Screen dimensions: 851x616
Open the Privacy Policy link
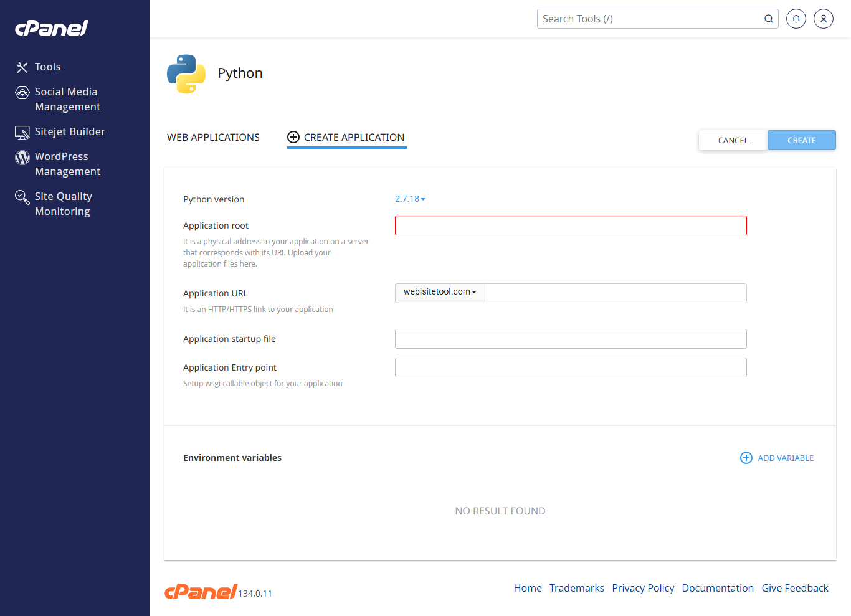point(643,588)
